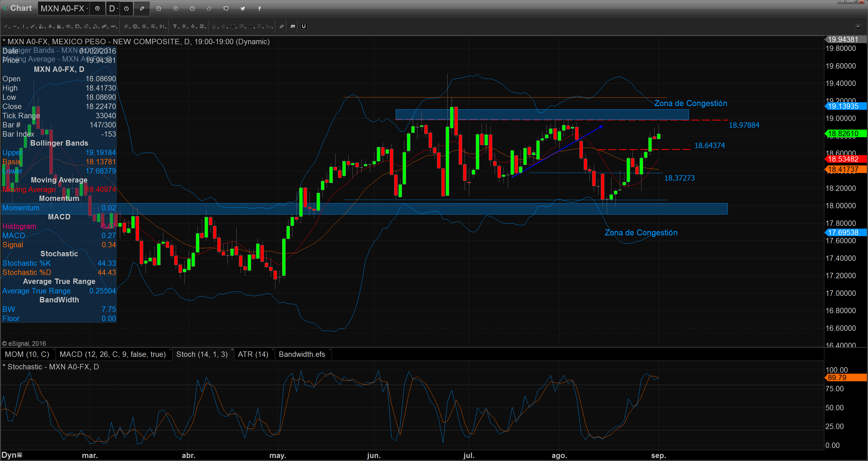This screenshot has width=868, height=461.
Task: Expand the rectangle tool dropdown arrow
Action: coord(81,28)
